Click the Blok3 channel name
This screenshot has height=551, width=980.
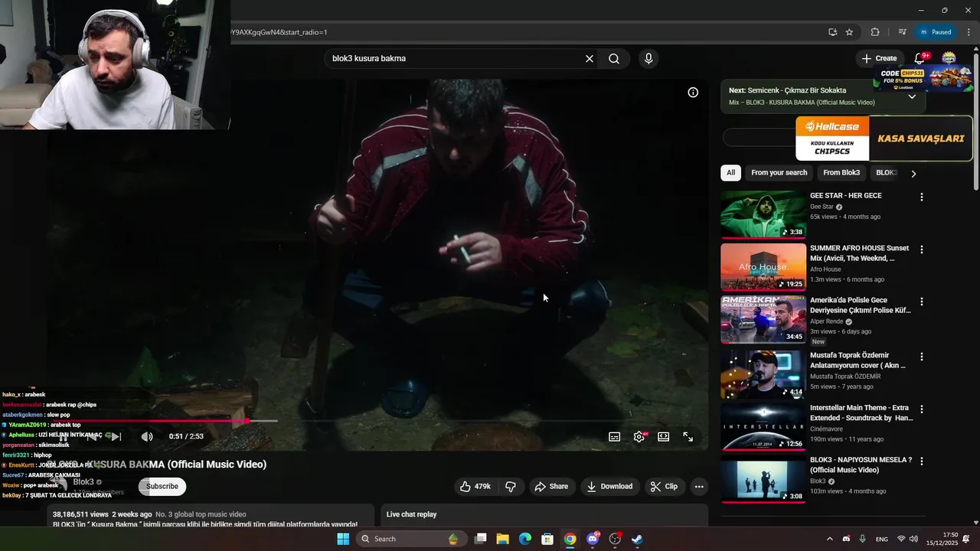pos(83,482)
